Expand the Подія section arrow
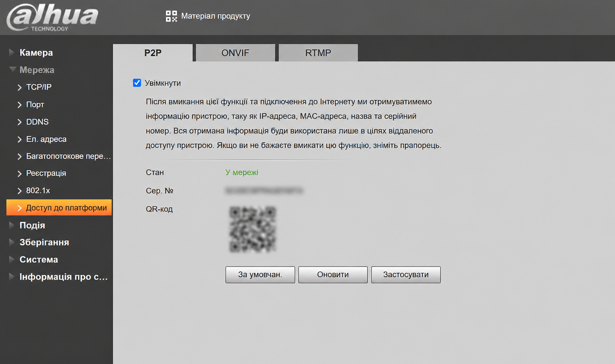This screenshot has height=364, width=615. pyautogui.click(x=12, y=225)
